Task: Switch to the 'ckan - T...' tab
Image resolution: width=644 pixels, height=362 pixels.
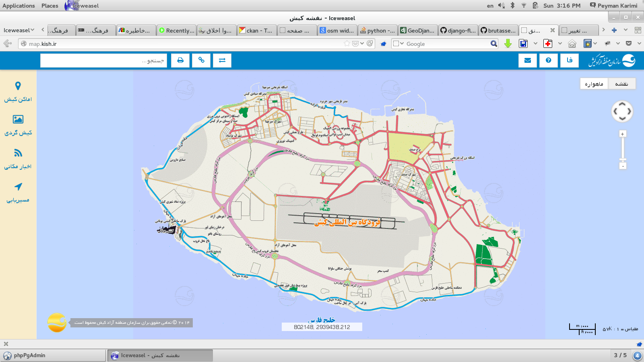Action: [257, 30]
